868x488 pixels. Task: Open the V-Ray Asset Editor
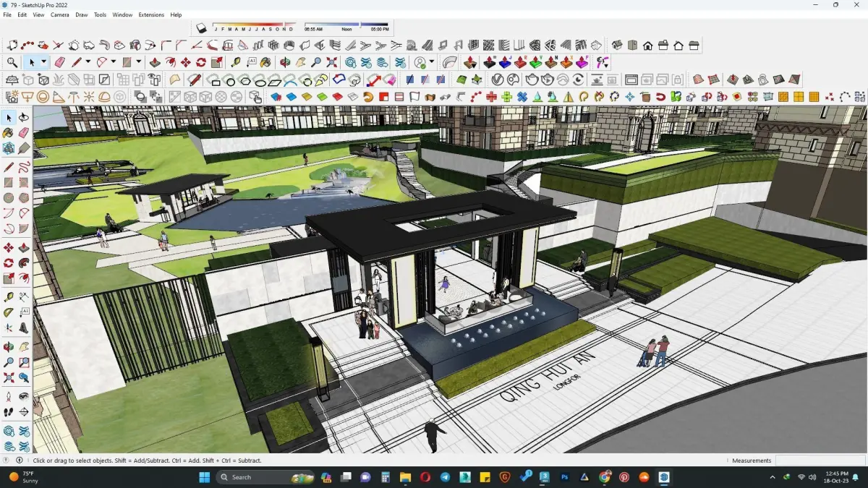498,80
